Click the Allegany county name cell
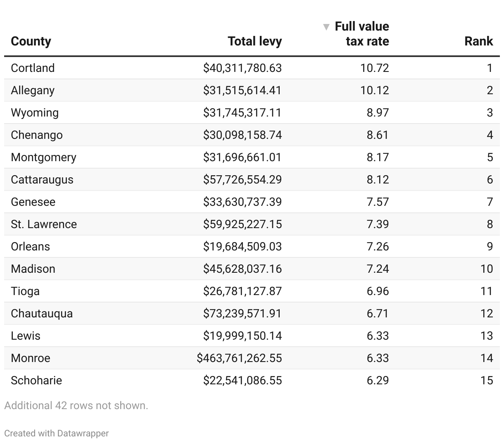 (33, 90)
